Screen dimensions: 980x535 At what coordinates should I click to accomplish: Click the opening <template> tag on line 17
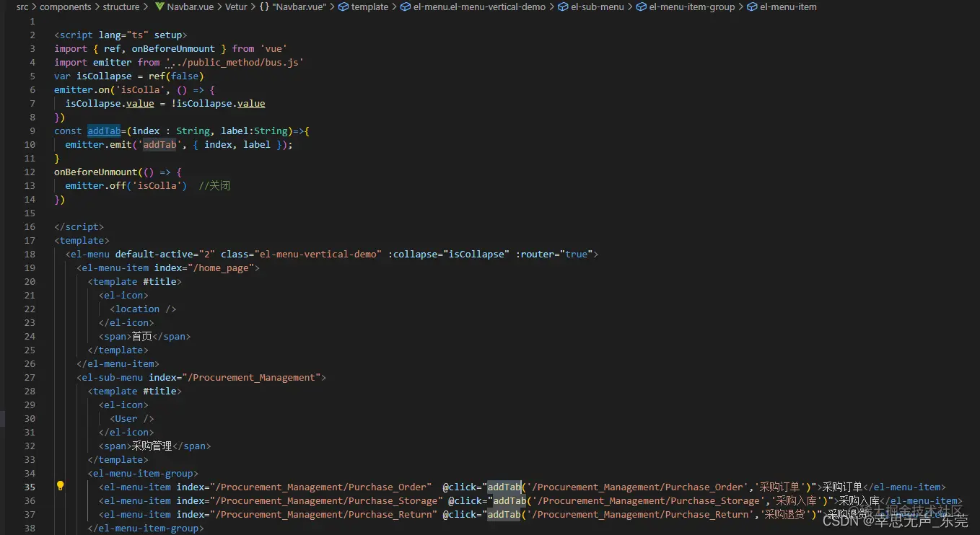[x=82, y=240]
